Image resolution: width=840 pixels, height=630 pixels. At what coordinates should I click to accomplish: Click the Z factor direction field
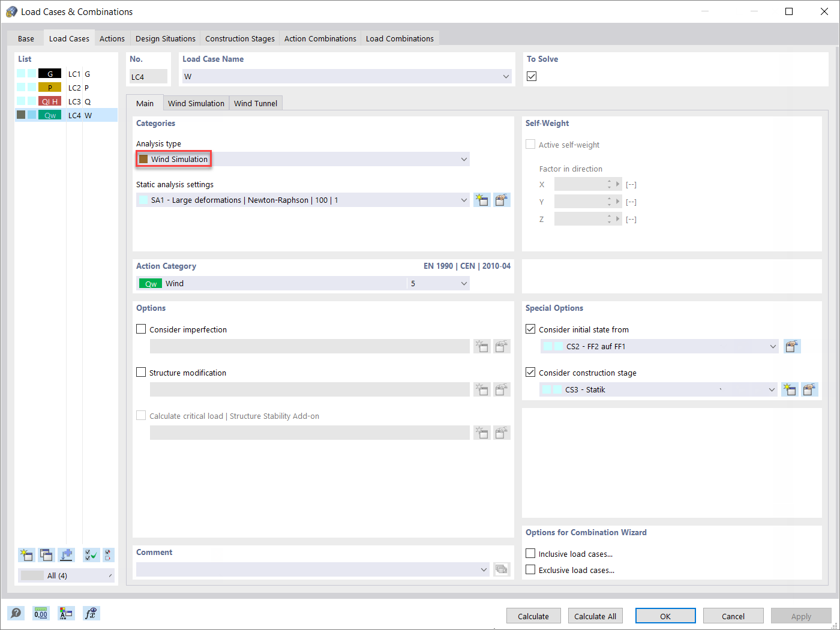(x=588, y=219)
